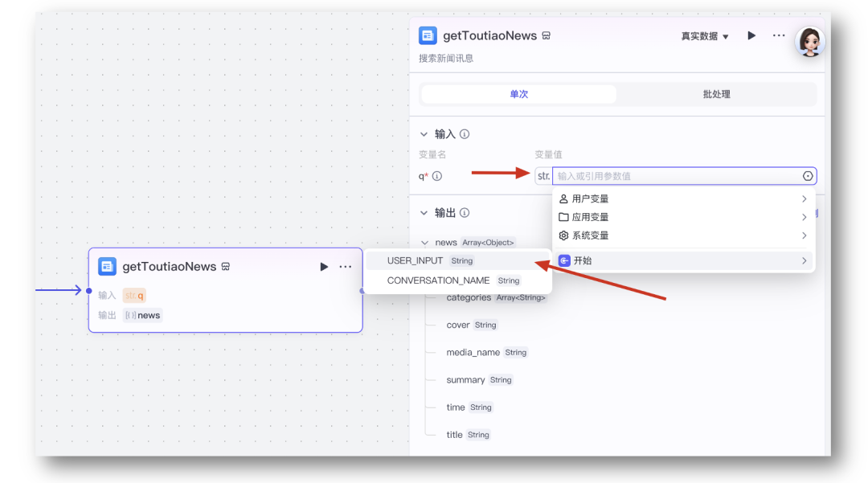868x483 pixels.
Task: Click the 系统变量 gear icon
Action: click(563, 235)
